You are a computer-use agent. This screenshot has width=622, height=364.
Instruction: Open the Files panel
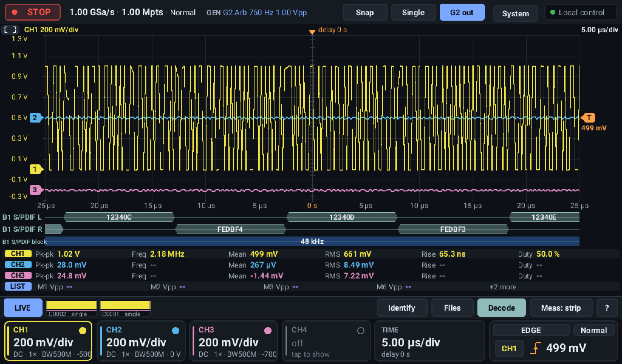(452, 308)
